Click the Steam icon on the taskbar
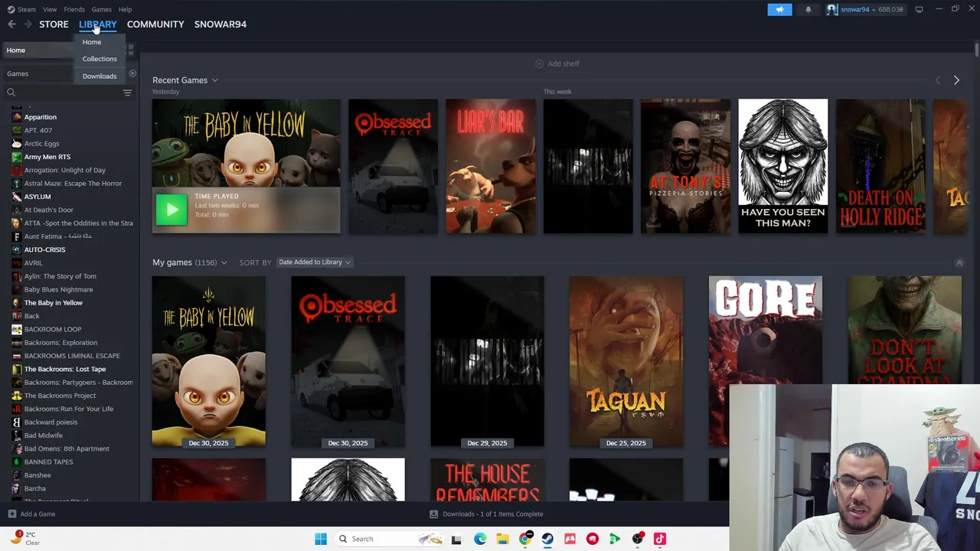Viewport: 980px width, 551px height. [547, 539]
